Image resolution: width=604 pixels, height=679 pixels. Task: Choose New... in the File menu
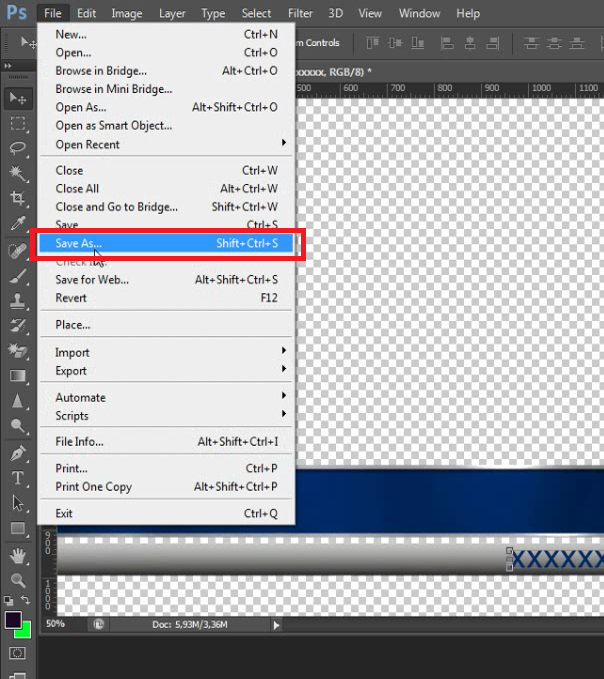coord(166,35)
